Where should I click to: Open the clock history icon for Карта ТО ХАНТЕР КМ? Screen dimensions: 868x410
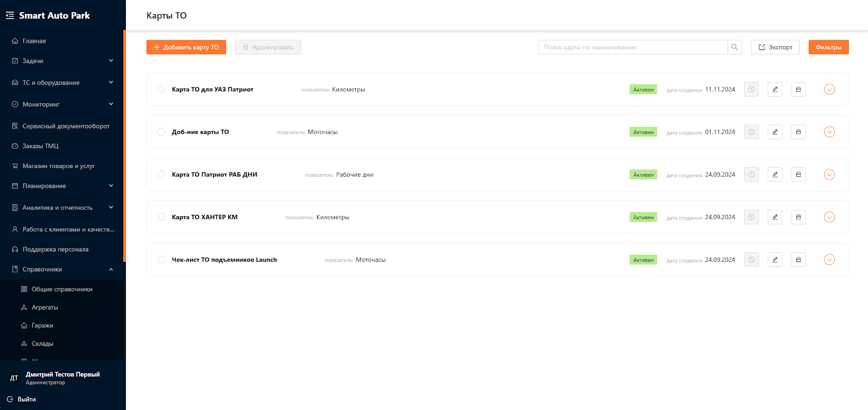(x=751, y=217)
